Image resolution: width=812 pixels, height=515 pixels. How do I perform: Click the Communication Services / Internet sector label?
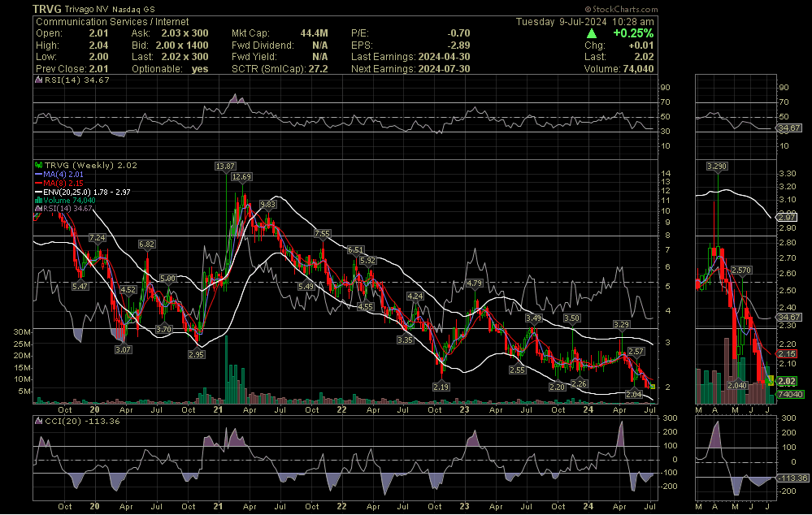[112, 22]
